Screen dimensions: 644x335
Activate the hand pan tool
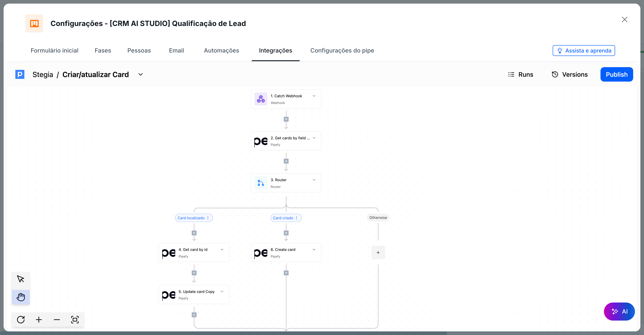[21, 297]
